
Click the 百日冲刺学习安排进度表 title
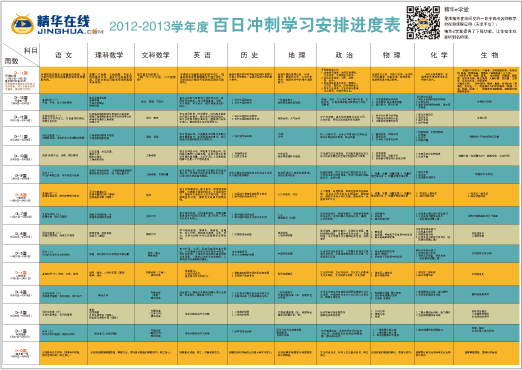[x=306, y=25]
